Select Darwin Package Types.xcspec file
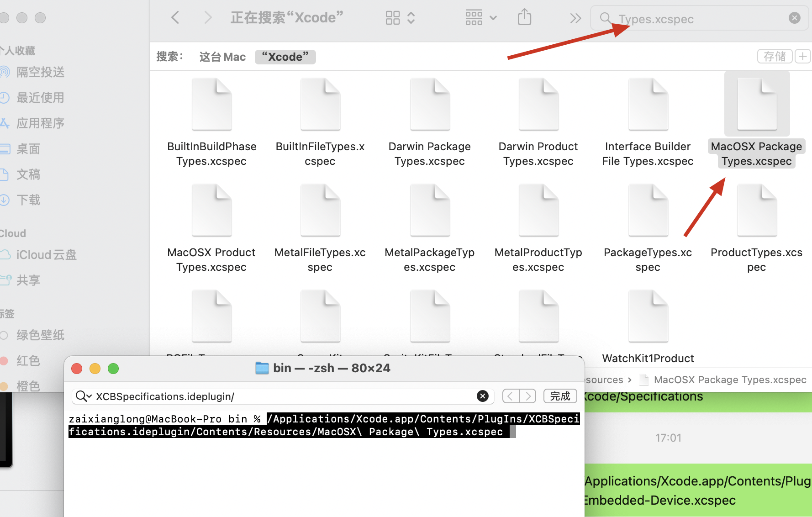The image size is (812, 517). pos(430,123)
